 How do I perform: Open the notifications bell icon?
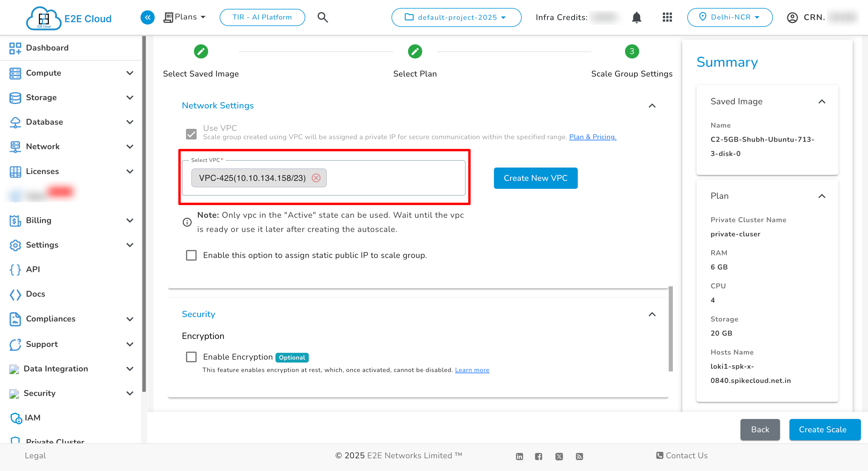[x=637, y=17]
